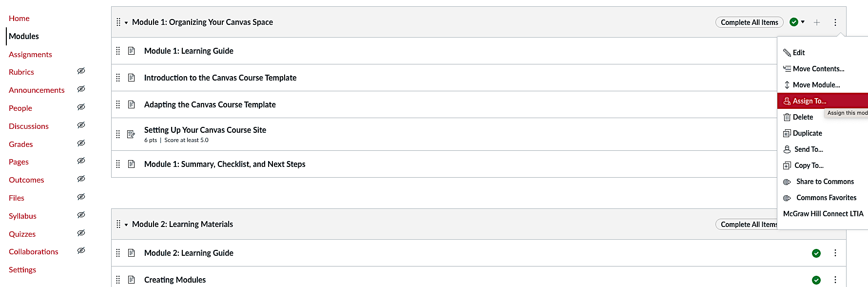
Task: Open Module 2: Learning Guide's kebab options icon
Action: pos(835,253)
